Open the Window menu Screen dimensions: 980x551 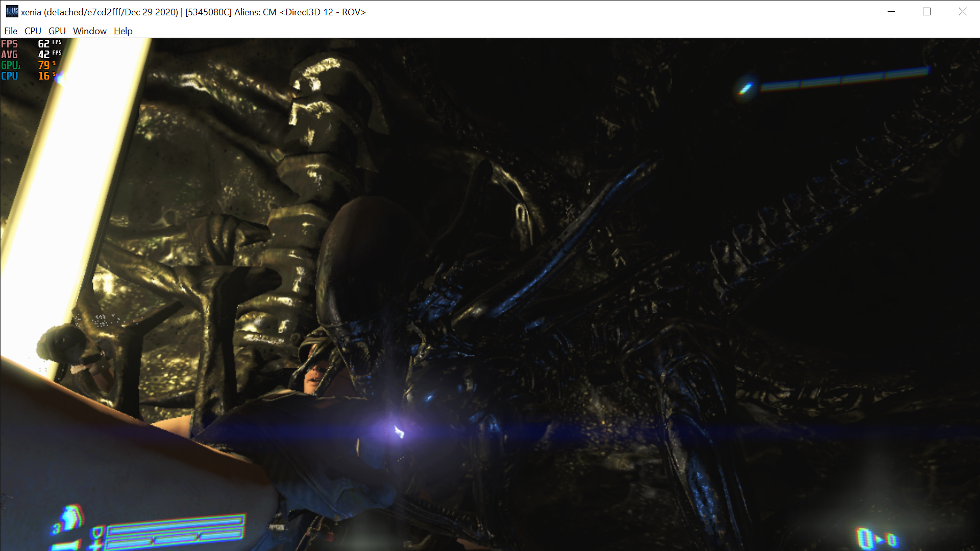tap(89, 31)
